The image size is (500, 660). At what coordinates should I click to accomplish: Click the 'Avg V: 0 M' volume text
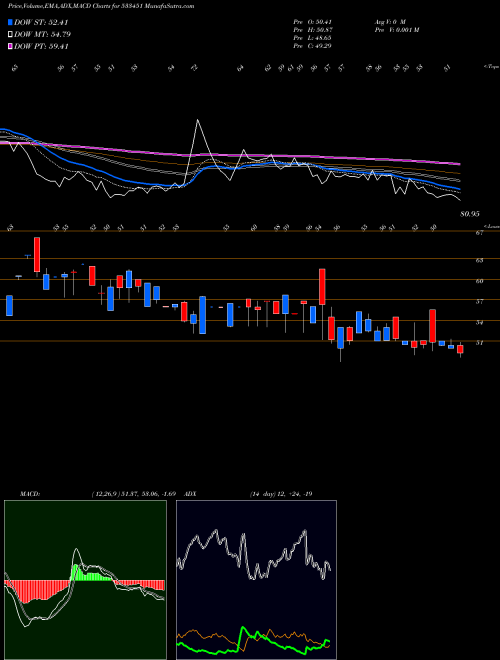[389, 21]
